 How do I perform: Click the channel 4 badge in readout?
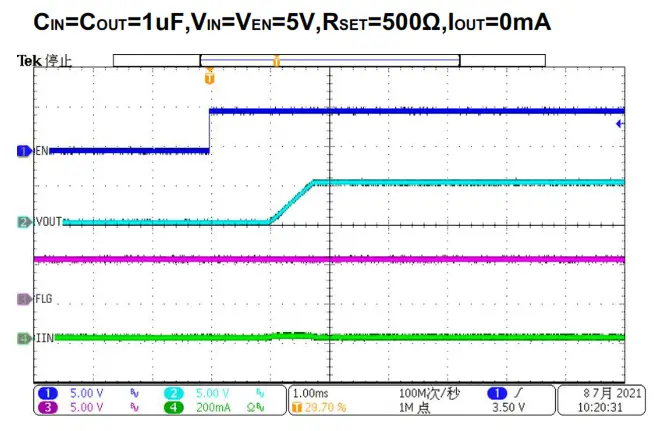(173, 408)
